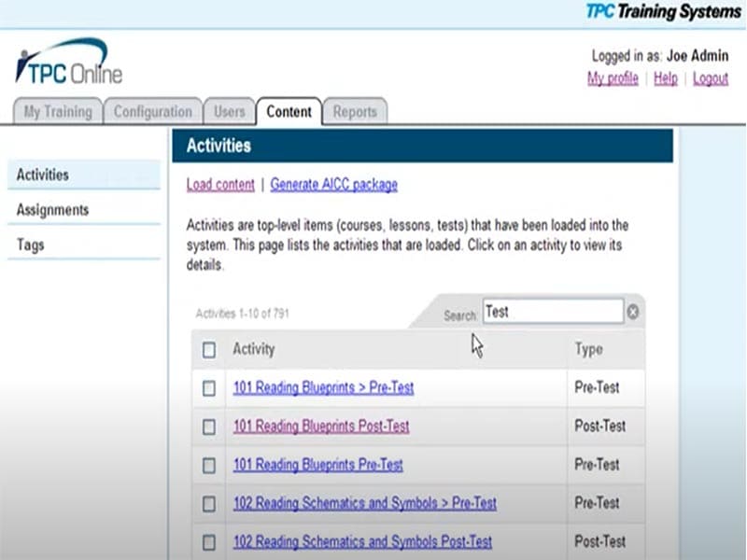Check the 101 Reading Blueprints Post-Test checkbox
747x560 pixels.
pyautogui.click(x=209, y=427)
